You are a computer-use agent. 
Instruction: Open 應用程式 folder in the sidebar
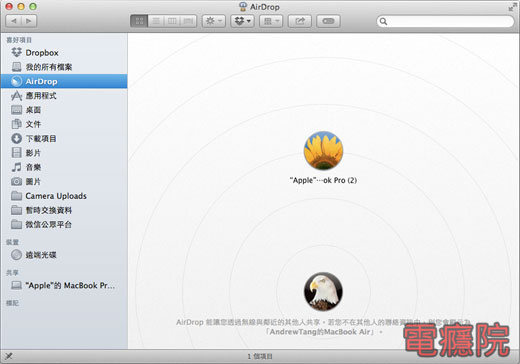[64, 96]
